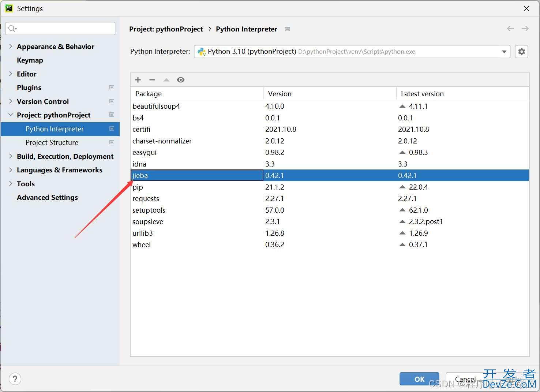Toggle the show early releases eye icon
Image resolution: width=540 pixels, height=392 pixels.
click(181, 80)
